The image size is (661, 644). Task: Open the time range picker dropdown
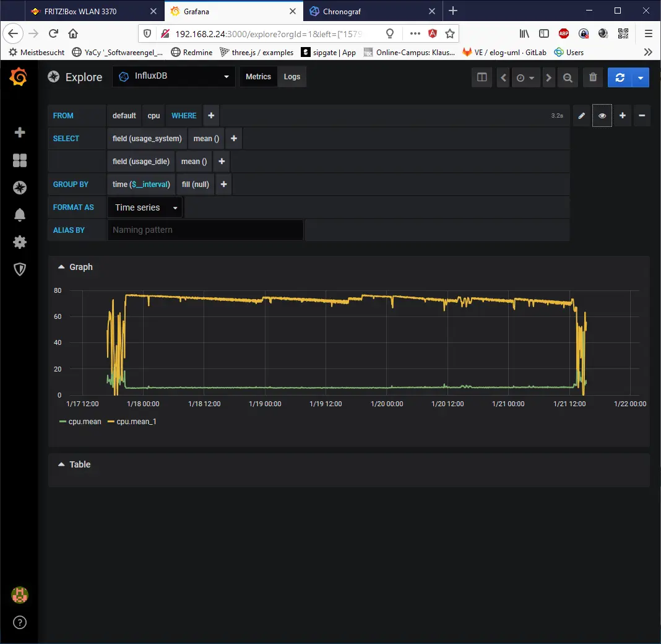(x=525, y=77)
